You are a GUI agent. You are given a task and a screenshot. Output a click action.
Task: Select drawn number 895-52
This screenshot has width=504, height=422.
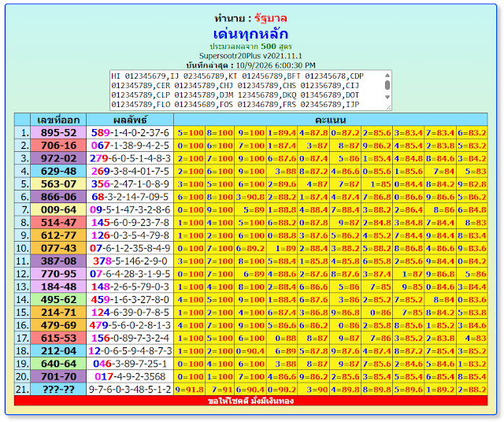pyautogui.click(x=58, y=133)
